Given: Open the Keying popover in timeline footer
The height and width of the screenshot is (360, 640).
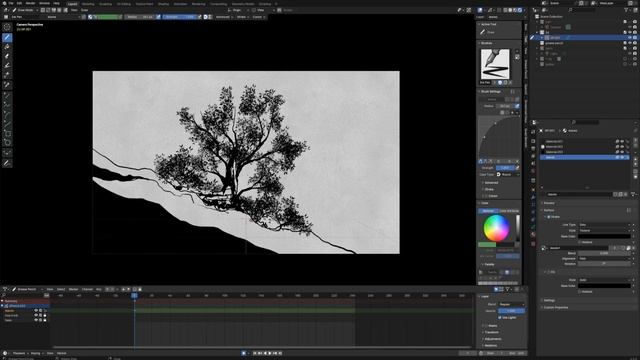Looking at the screenshot, I should point(36,353).
